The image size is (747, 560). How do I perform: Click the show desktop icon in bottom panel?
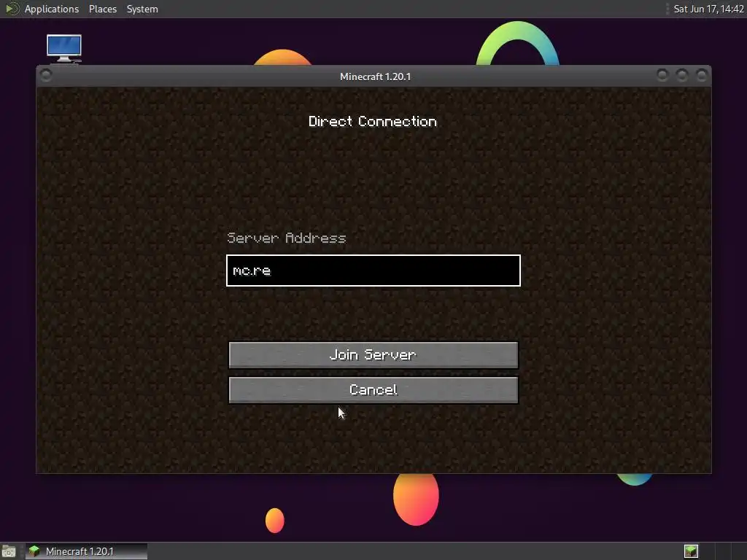[x=9, y=551]
